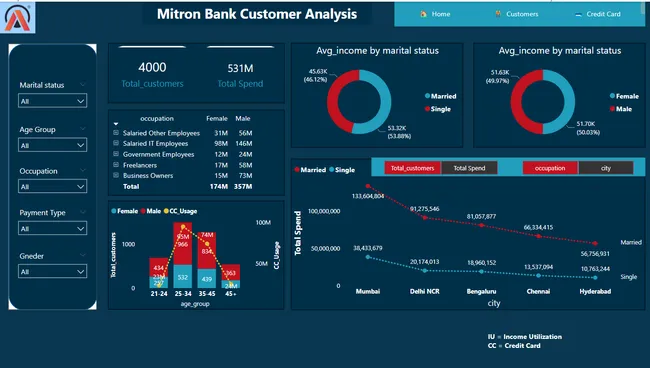Click Male legend in age group chart
The image size is (650, 368).
(150, 211)
